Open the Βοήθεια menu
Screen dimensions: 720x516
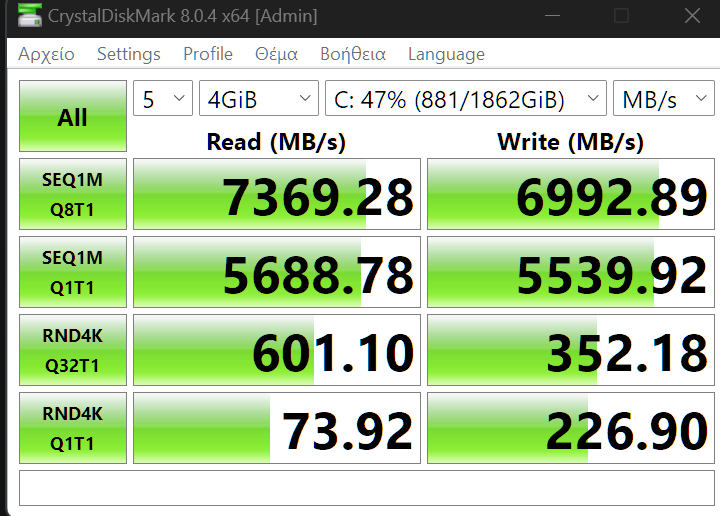point(353,54)
